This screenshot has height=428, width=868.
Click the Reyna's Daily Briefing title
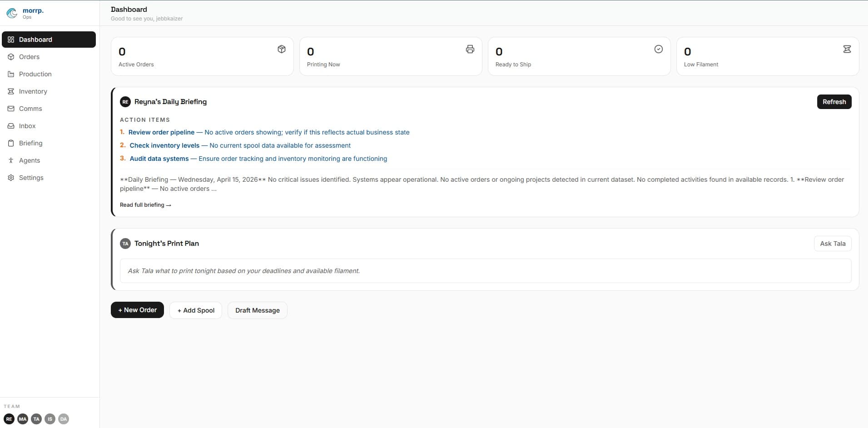(170, 102)
